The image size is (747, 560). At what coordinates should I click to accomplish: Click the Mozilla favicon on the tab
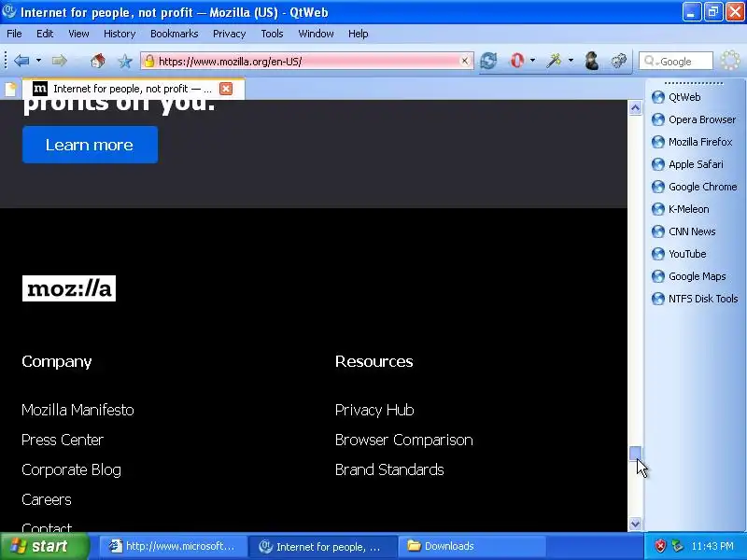click(x=40, y=89)
